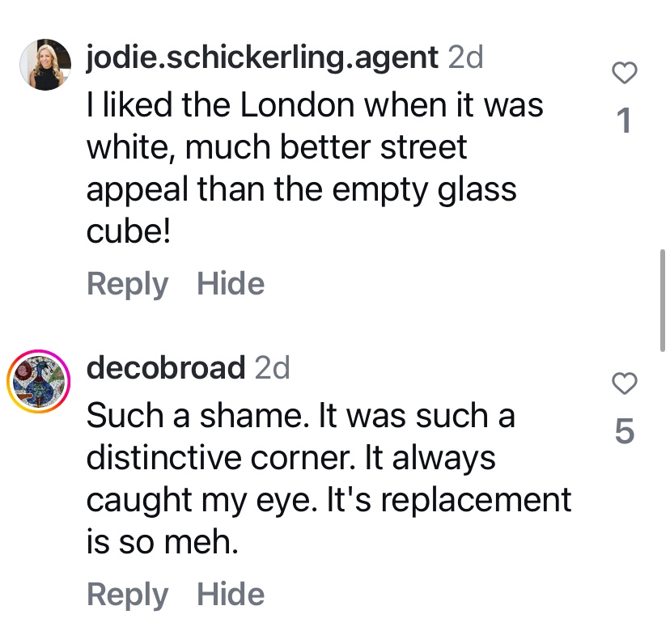Click the 'I liked the London' comment line

pos(314,105)
